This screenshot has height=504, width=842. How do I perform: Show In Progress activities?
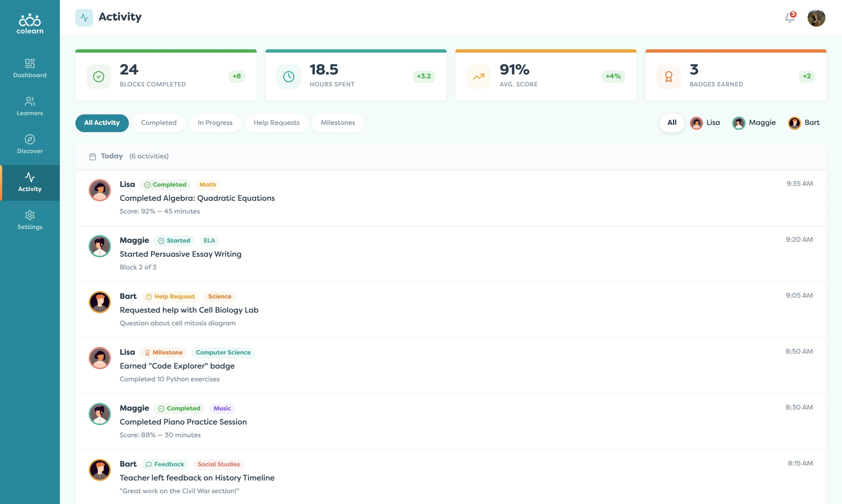click(215, 123)
